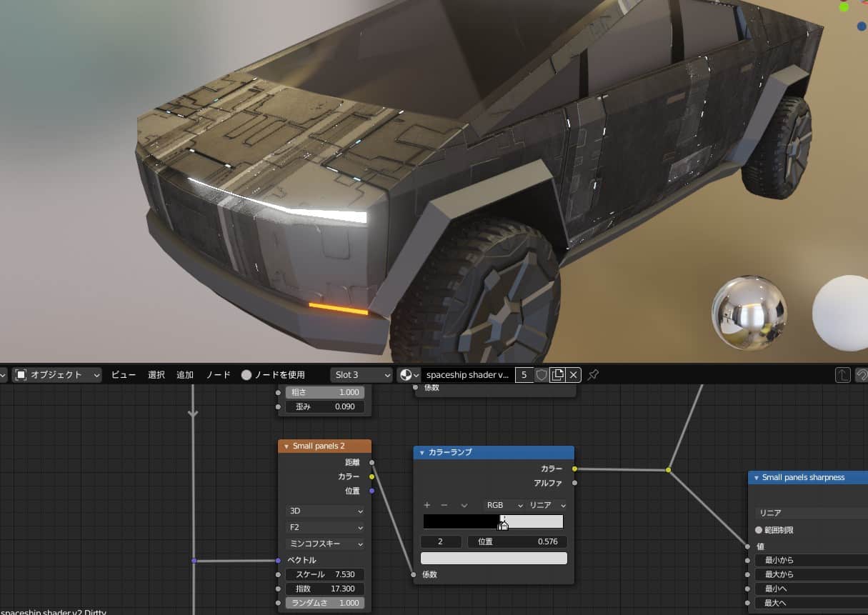The image size is (868, 615).
Task: Click the 指数 17.300 field
Action: point(325,589)
